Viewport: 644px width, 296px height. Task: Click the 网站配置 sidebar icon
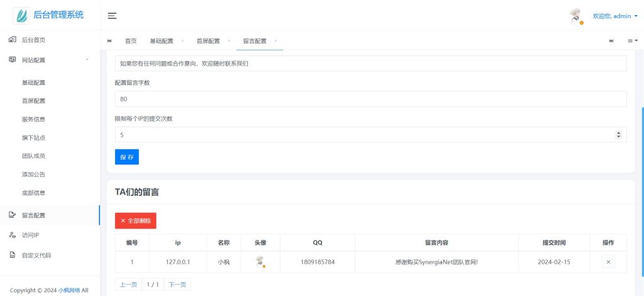13,60
